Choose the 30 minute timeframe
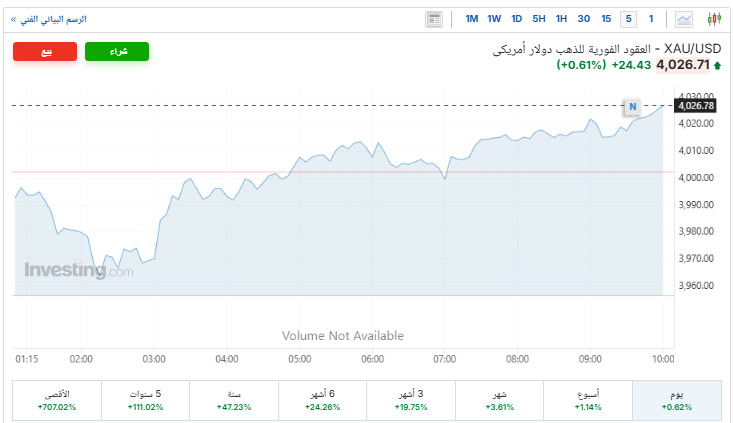 [583, 19]
